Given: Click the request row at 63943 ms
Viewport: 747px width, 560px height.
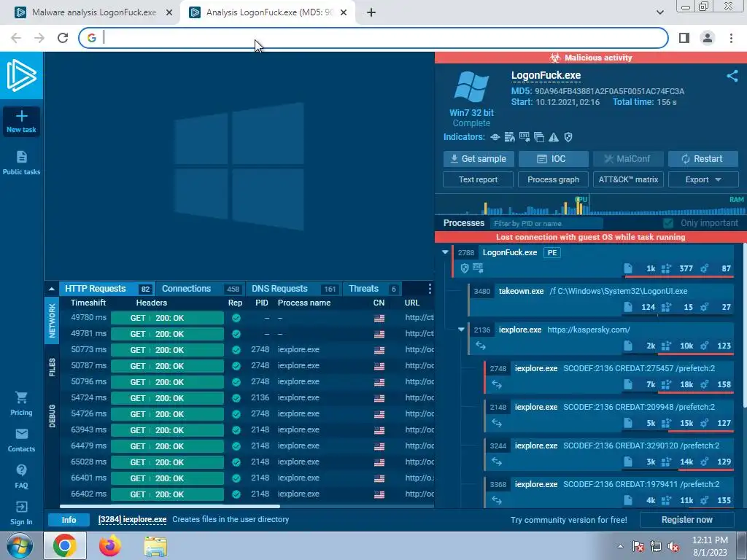Looking at the screenshot, I should pyautogui.click(x=247, y=430).
